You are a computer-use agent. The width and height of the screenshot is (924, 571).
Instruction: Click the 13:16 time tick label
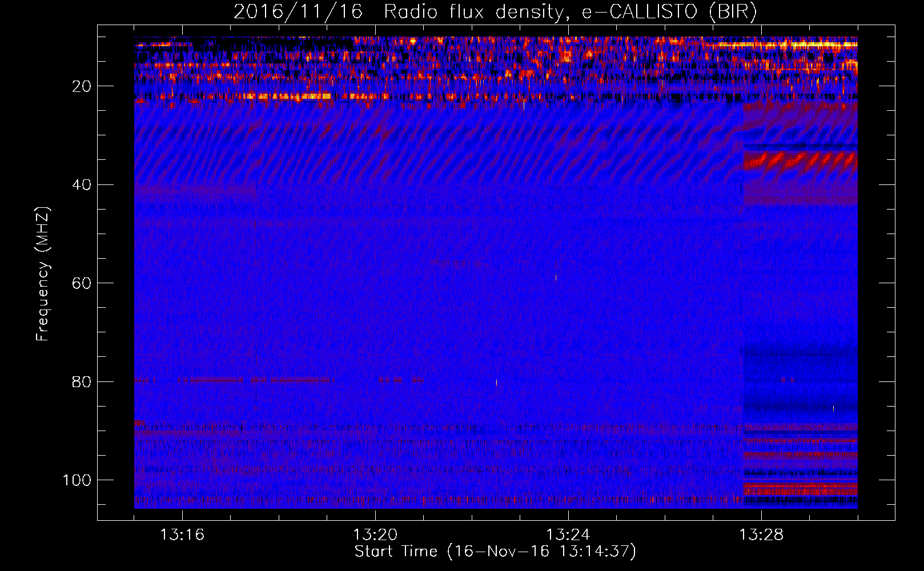click(182, 535)
